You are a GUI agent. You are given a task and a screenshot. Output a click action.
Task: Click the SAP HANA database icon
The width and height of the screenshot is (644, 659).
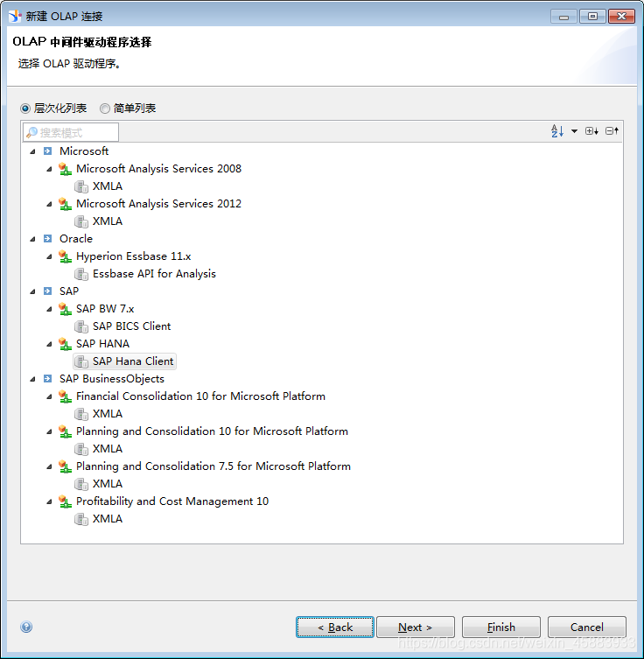point(65,344)
